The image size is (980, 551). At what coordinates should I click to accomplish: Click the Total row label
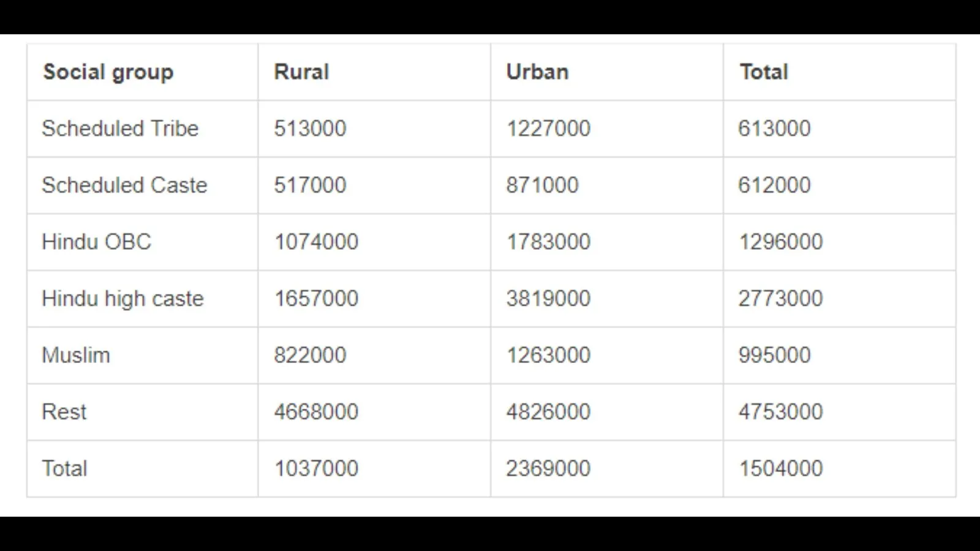tap(63, 468)
